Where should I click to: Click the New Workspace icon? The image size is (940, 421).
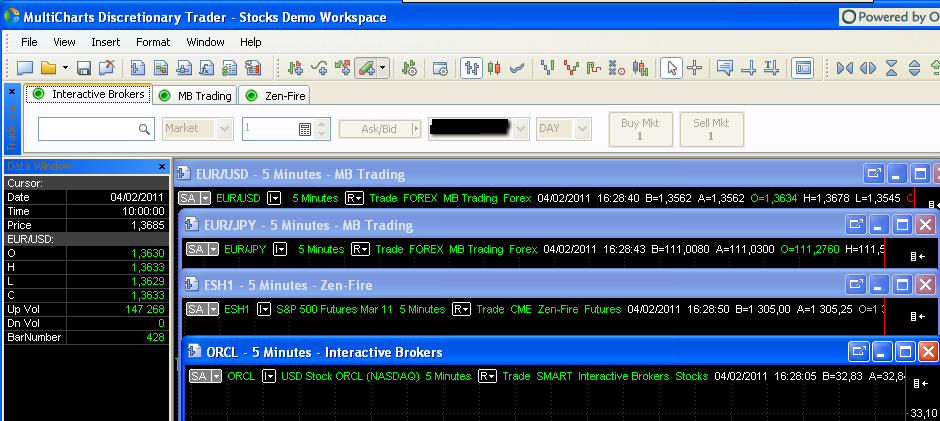tap(25, 68)
